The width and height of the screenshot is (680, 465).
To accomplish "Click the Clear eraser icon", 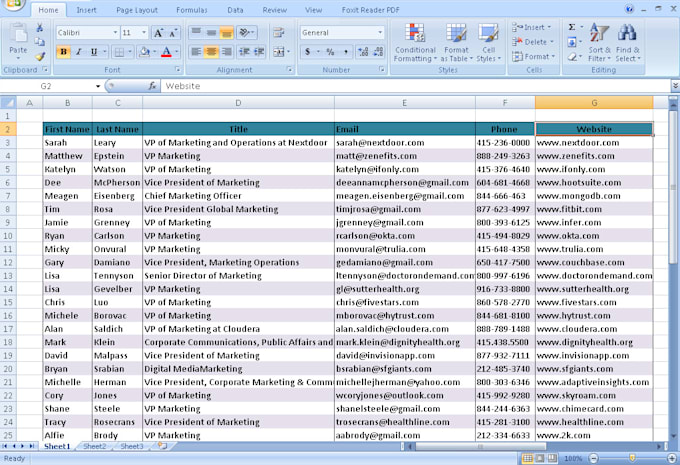I will (x=572, y=56).
